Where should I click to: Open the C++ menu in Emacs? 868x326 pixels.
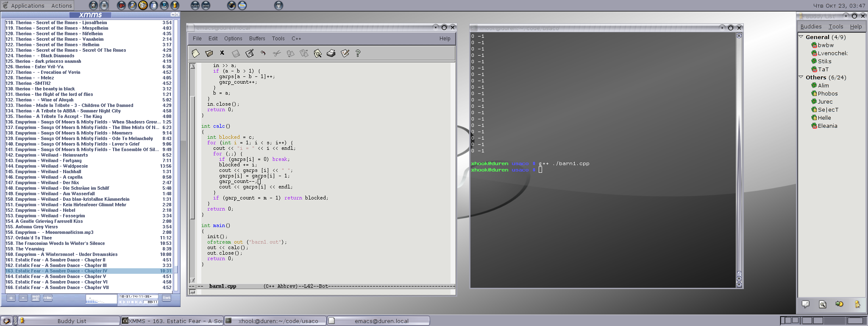[296, 39]
